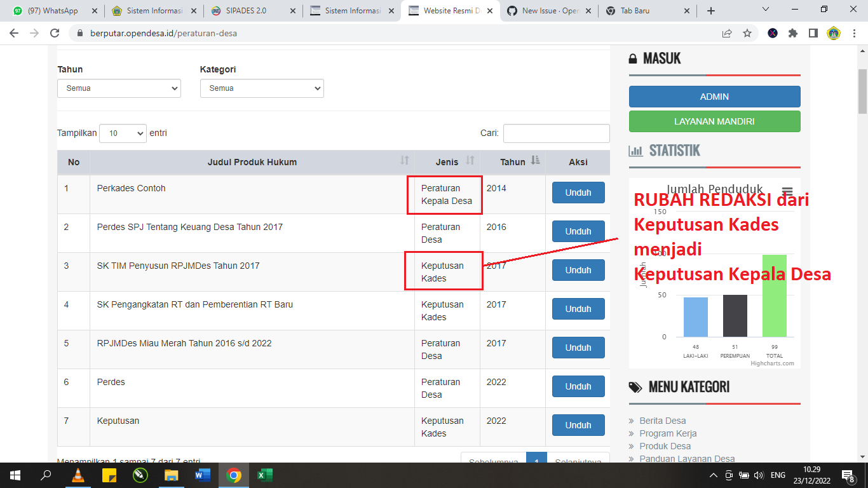The image size is (868, 488).
Task: Launch VLC media player from the taskbar
Action: 78,475
